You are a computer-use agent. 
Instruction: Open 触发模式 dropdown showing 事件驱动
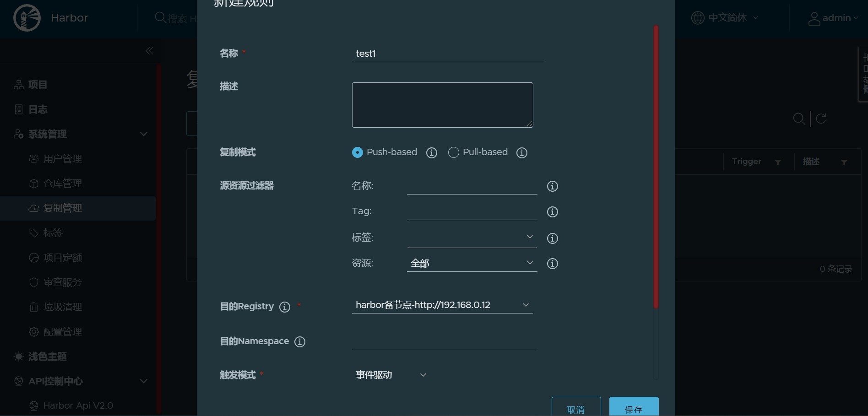[x=391, y=375]
